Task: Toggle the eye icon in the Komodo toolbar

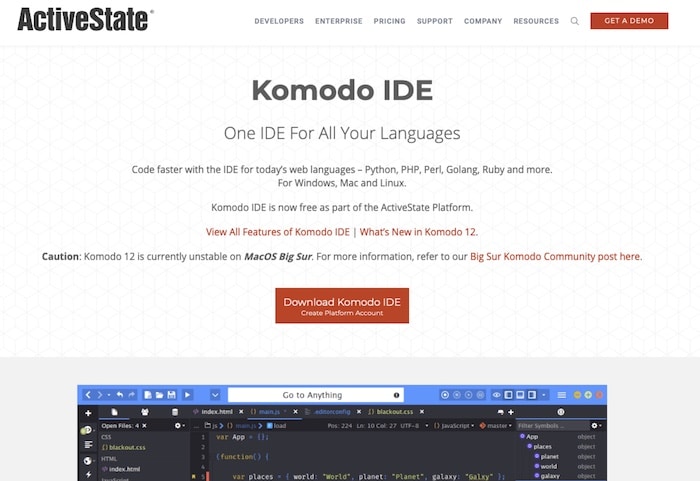Action: coord(497,395)
